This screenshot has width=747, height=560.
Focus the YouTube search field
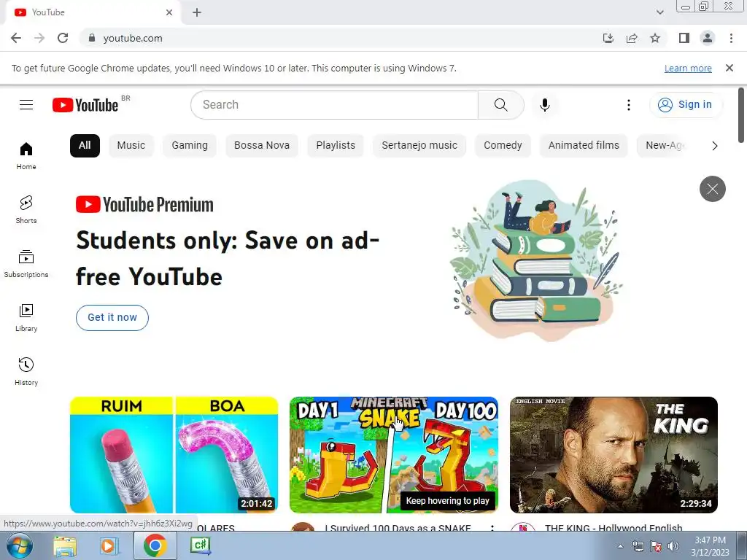(334, 105)
